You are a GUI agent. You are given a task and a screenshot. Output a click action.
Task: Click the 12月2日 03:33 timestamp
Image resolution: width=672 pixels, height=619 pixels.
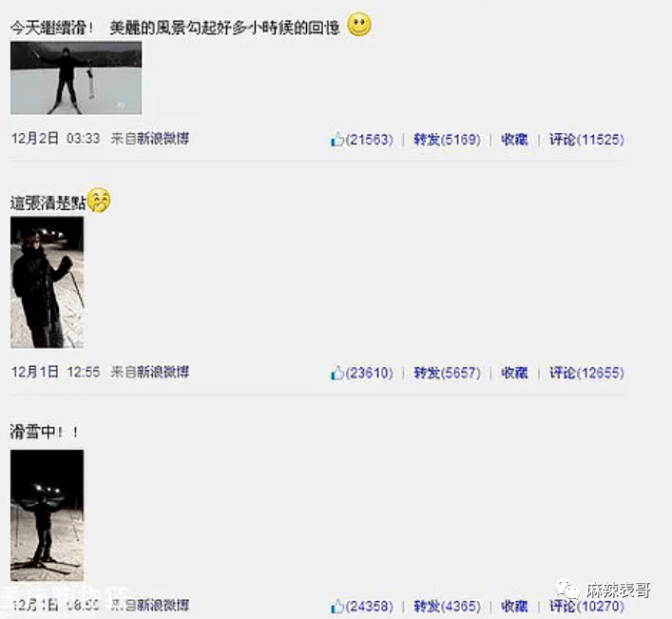click(56, 139)
